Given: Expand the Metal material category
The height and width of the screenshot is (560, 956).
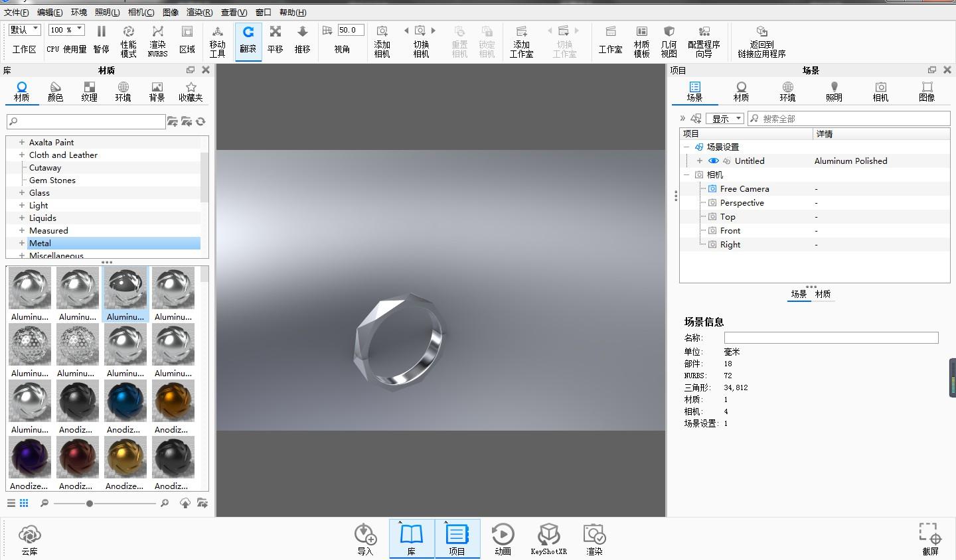Looking at the screenshot, I should point(22,243).
